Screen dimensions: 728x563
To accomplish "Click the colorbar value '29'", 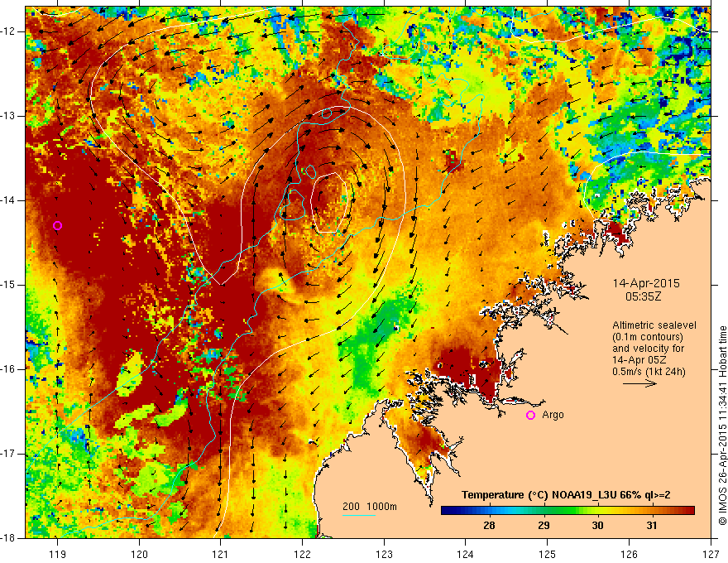I will (544, 526).
